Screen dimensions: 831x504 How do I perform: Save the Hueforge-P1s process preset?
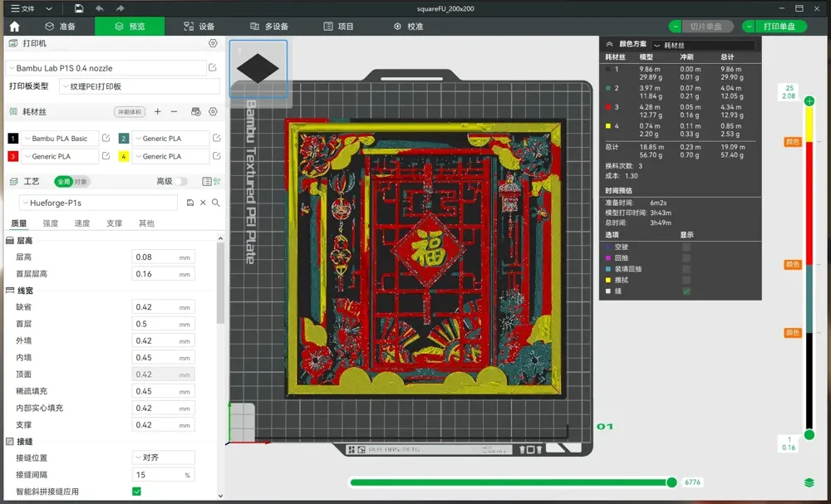click(x=190, y=203)
